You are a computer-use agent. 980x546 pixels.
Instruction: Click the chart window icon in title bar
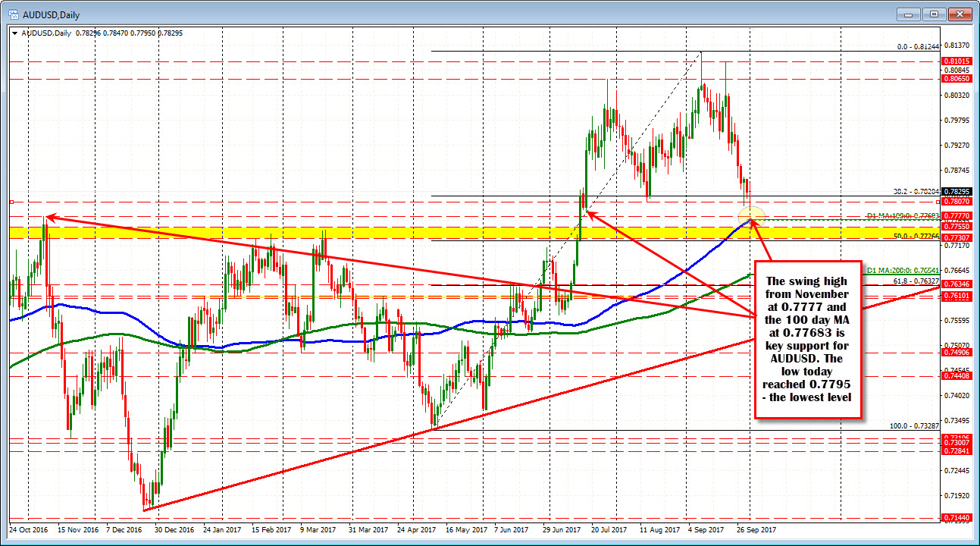[x=13, y=14]
